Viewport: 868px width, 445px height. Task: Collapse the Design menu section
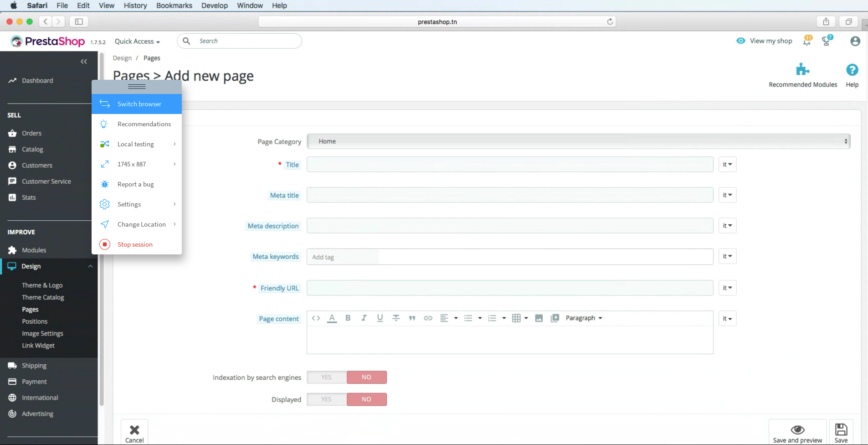[x=90, y=266]
